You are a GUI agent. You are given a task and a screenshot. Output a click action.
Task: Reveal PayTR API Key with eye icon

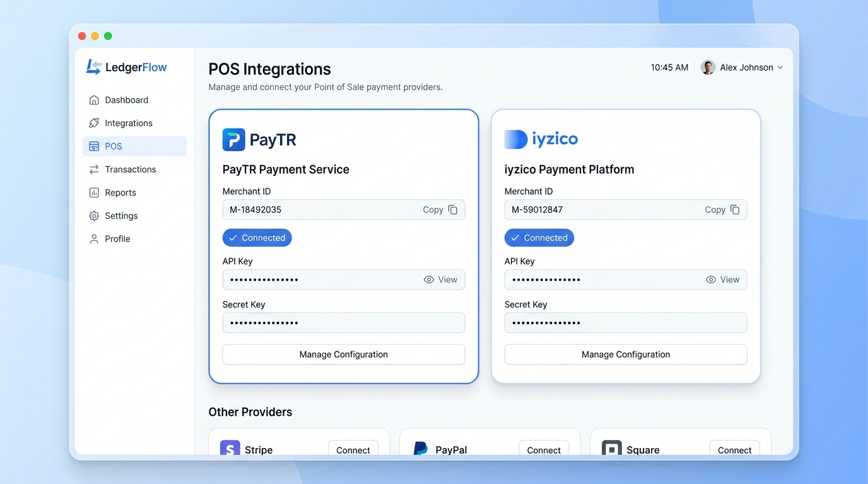429,280
